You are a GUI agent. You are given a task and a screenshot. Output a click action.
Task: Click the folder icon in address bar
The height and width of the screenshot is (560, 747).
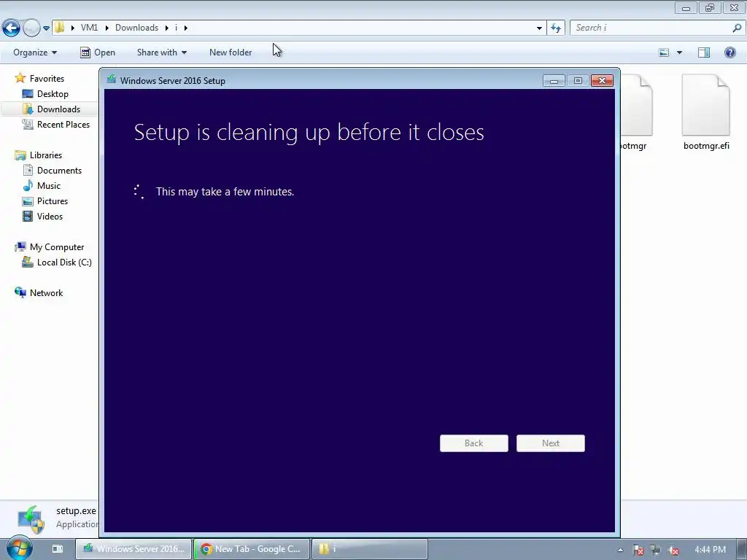click(x=60, y=28)
